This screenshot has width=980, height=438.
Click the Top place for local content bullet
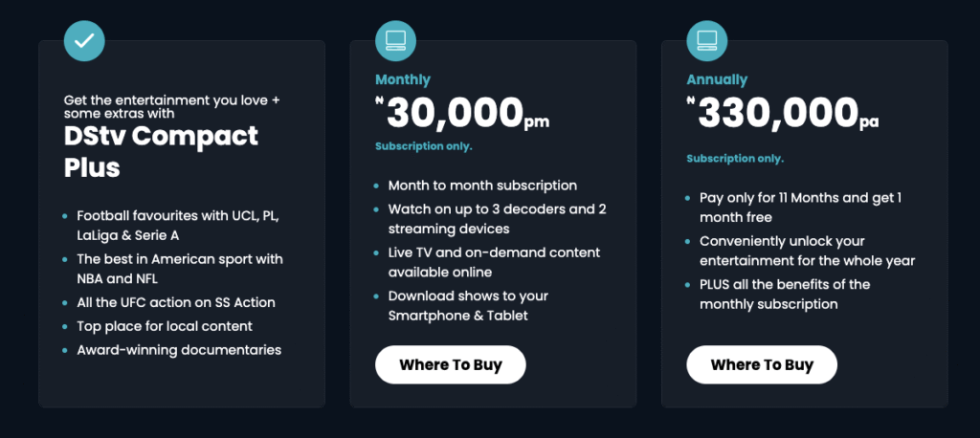(164, 326)
